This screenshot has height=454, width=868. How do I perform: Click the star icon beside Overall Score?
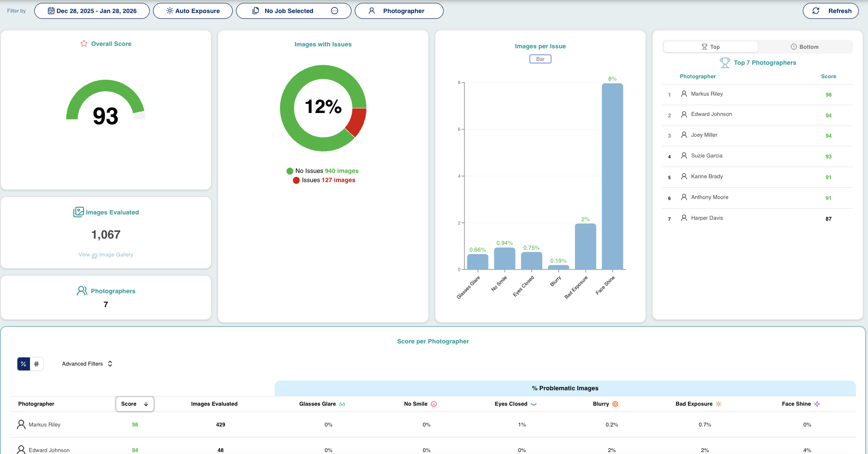[84, 43]
